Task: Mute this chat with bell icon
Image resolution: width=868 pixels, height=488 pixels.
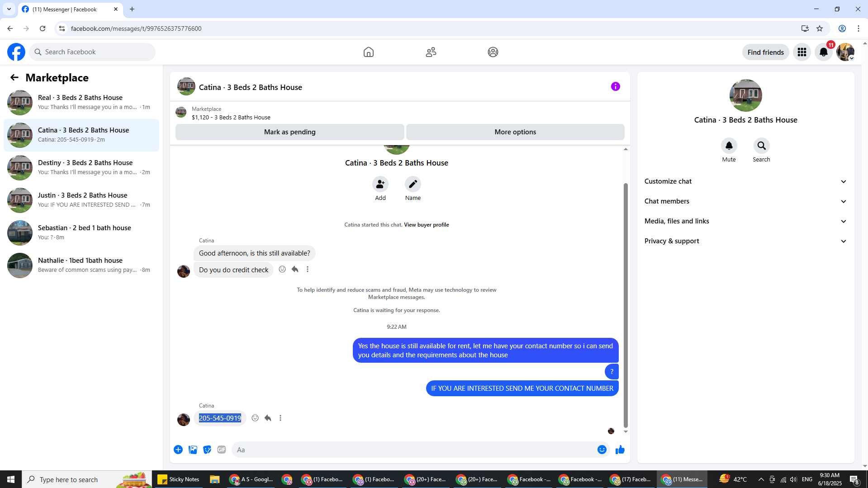Action: tap(729, 146)
